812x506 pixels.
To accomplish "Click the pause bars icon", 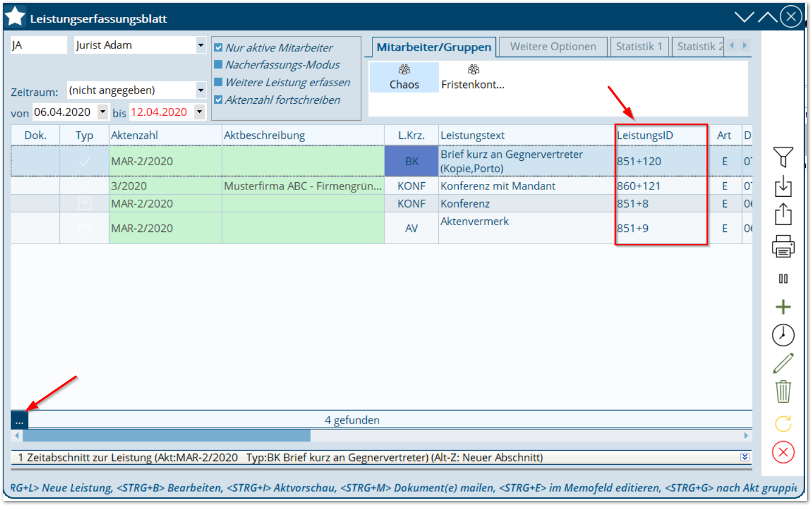I will 783,279.
